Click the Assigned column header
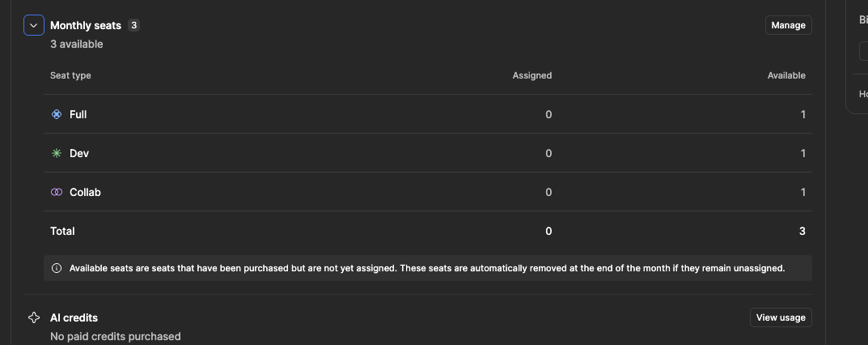 (x=532, y=75)
